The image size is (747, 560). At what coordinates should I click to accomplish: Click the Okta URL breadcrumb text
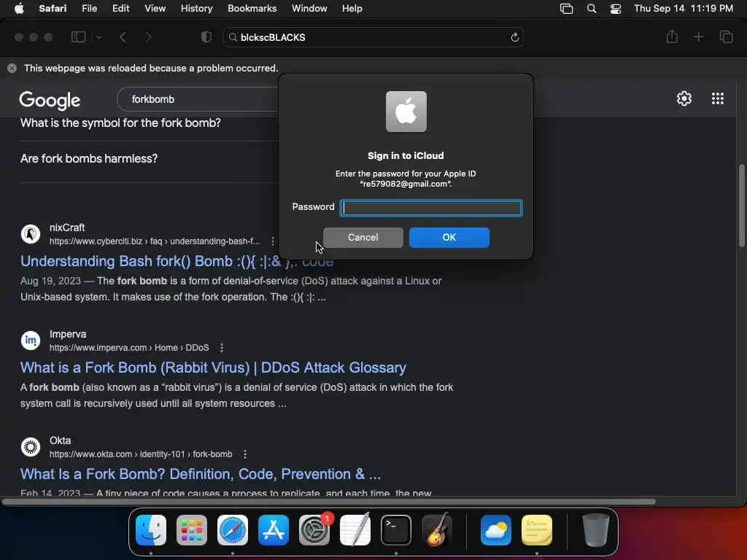(x=141, y=455)
